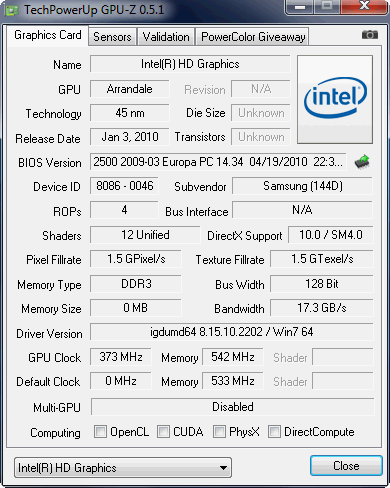Image resolution: width=390 pixels, height=488 pixels.
Task: Open the Validation tab
Action: [x=166, y=37]
